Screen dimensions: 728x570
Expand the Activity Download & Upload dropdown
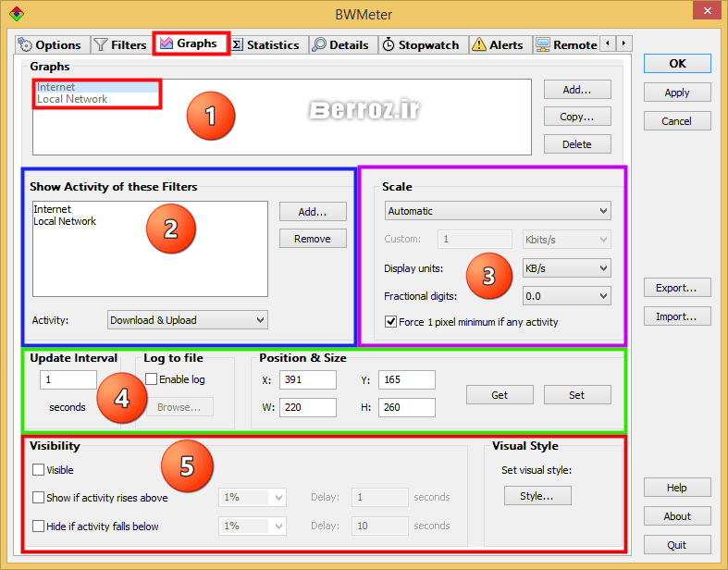(187, 320)
